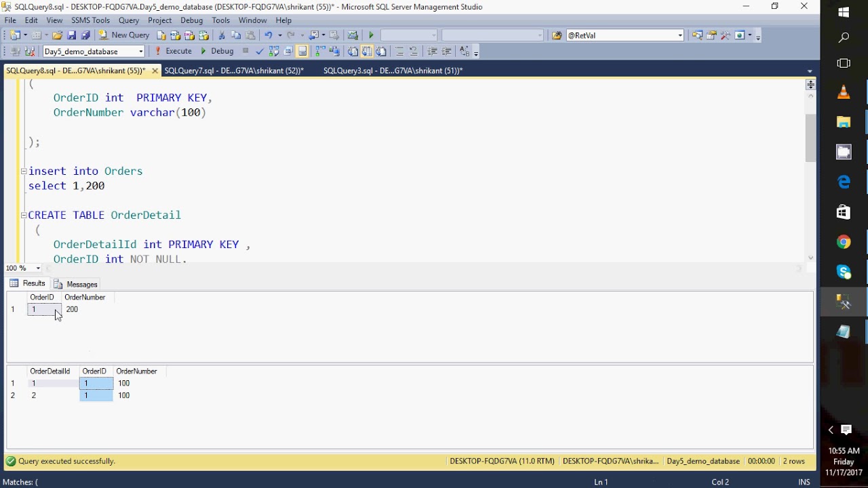Toggle the IntelliSense Enabled icon

[x=302, y=51]
